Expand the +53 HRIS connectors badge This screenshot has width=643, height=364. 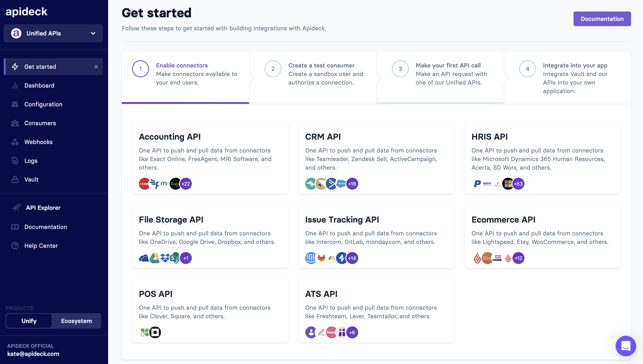pyautogui.click(x=518, y=184)
